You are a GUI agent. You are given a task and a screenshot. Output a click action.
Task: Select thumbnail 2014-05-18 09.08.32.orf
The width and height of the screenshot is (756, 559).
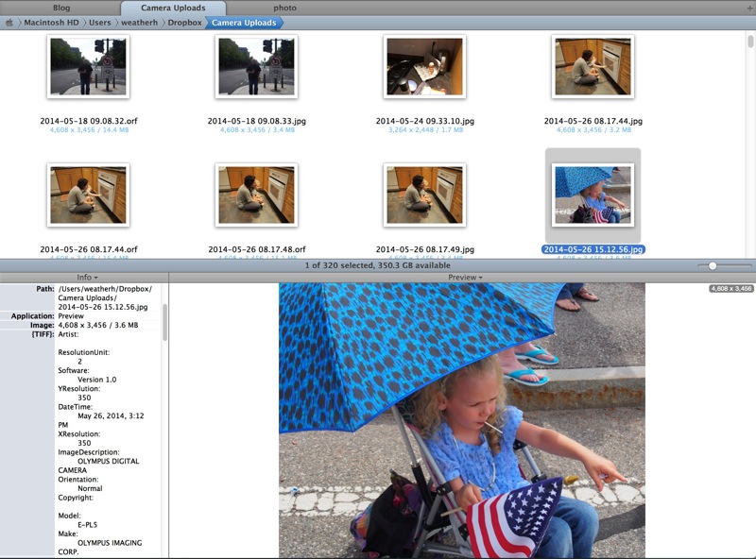click(88, 66)
